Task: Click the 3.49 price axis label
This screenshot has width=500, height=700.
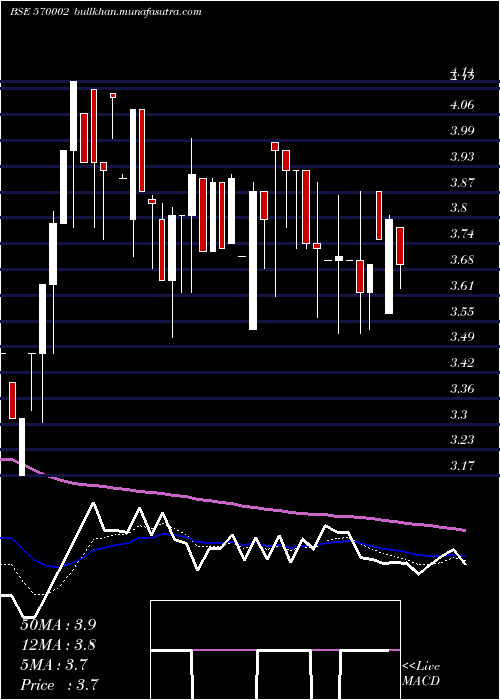Action: (462, 337)
